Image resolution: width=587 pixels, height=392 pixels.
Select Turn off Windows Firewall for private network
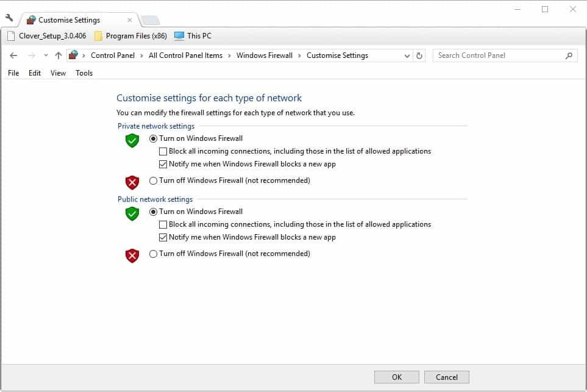[153, 180]
